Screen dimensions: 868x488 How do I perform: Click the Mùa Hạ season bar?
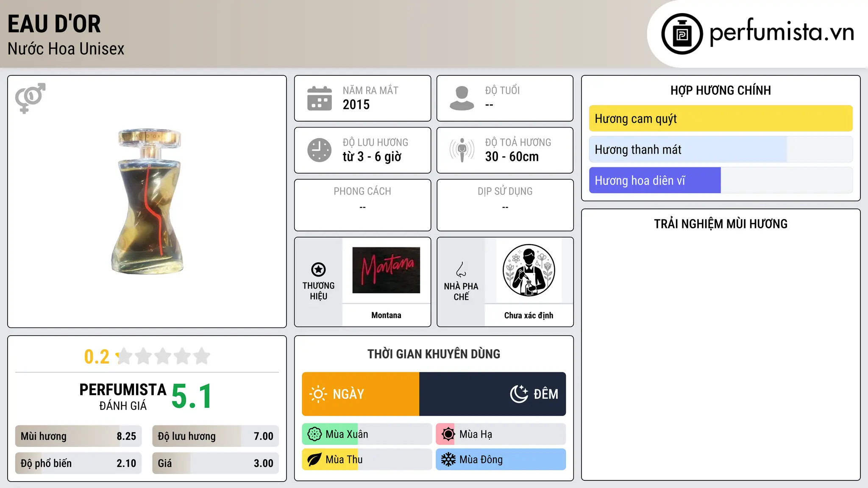coord(501,434)
